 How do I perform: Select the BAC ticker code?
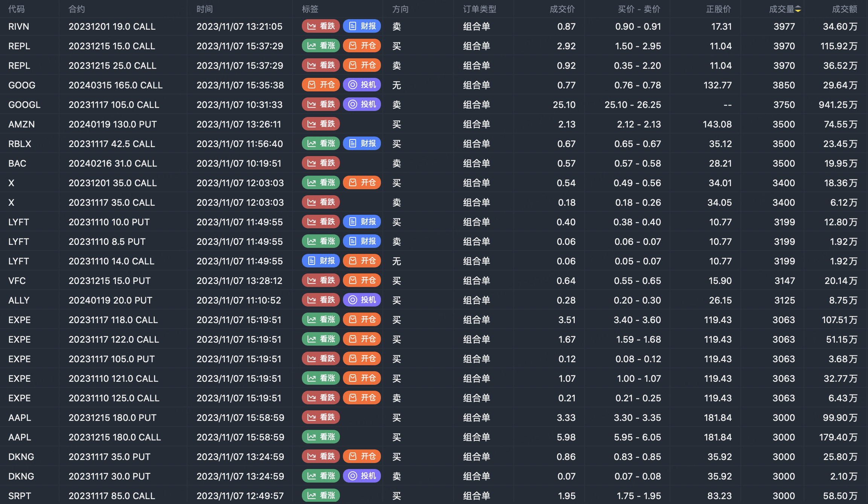[17, 164]
